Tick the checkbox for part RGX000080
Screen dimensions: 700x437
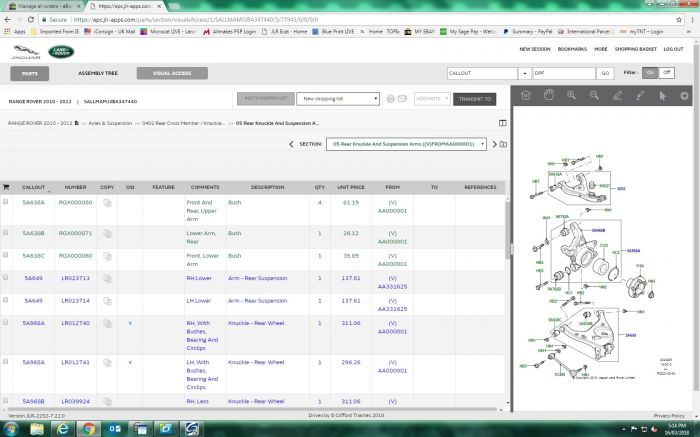[5, 202]
